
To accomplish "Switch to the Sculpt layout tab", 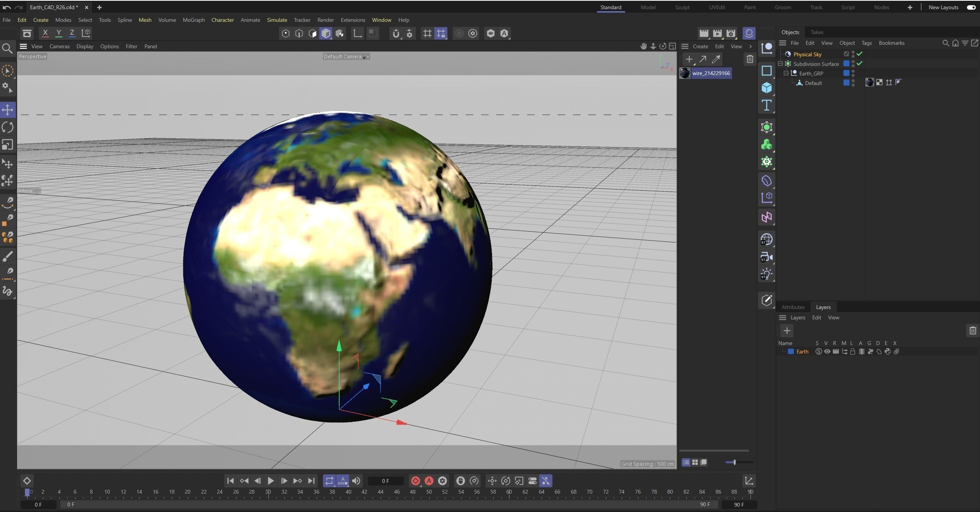I will click(x=682, y=7).
